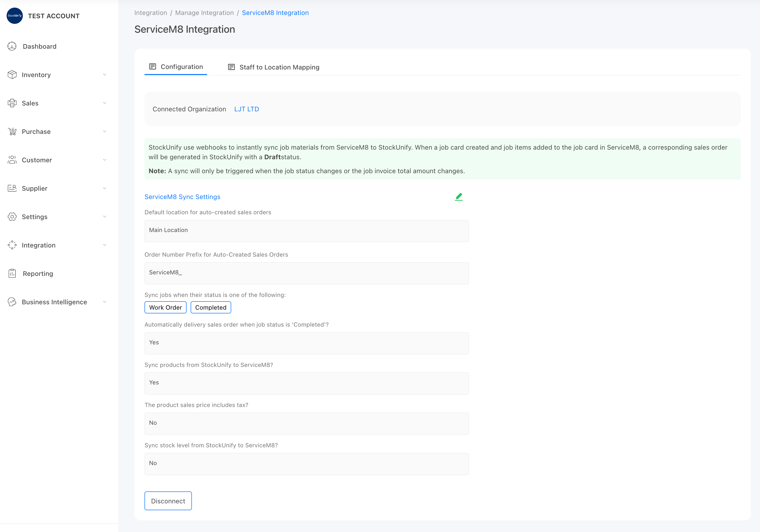Switch to Staff to Location Mapping tab

tap(274, 67)
